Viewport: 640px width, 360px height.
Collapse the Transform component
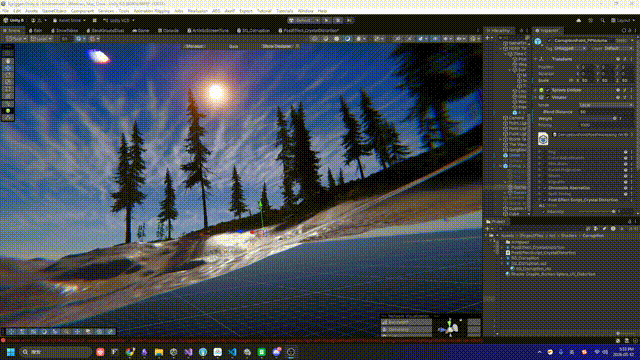536,59
